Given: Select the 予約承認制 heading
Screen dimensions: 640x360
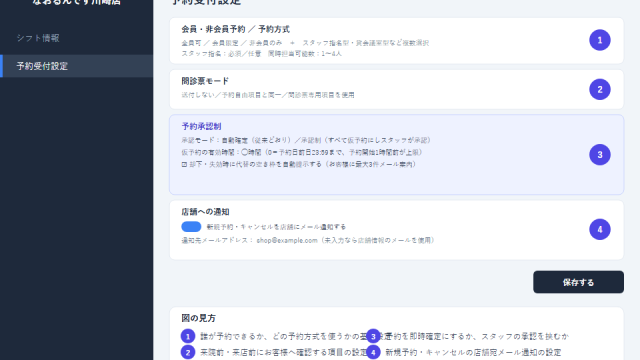Looking at the screenshot, I should coord(201,127).
